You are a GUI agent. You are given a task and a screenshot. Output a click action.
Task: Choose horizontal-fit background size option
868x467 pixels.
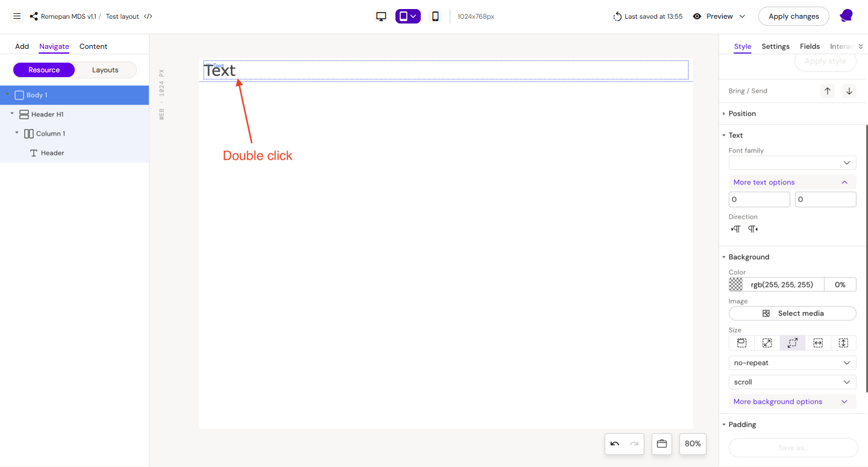pos(818,343)
